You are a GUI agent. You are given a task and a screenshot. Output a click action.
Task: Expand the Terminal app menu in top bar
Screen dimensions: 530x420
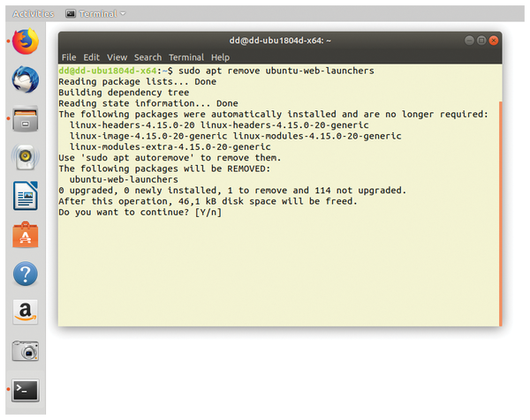(x=95, y=14)
